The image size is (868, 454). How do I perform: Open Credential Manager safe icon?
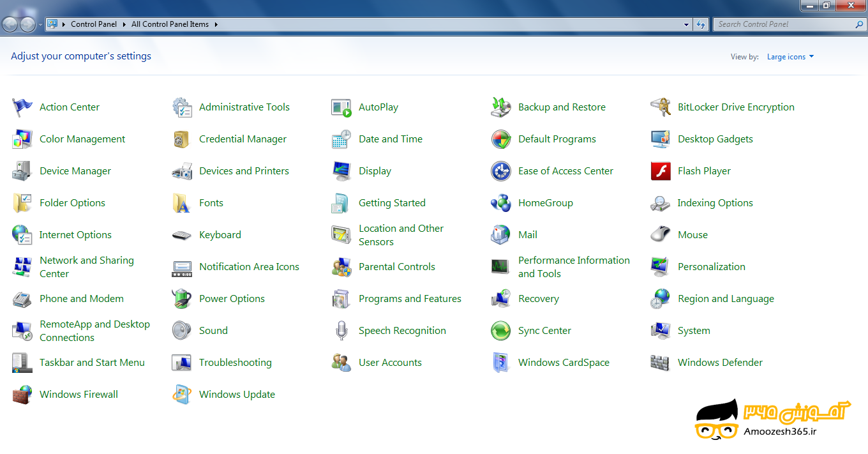[x=182, y=139]
